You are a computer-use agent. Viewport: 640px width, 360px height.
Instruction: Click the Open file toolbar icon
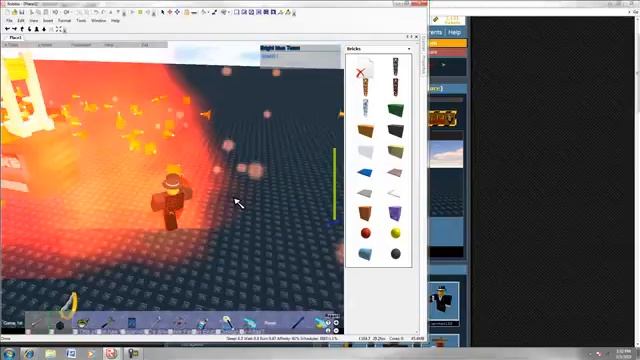click(x=15, y=12)
